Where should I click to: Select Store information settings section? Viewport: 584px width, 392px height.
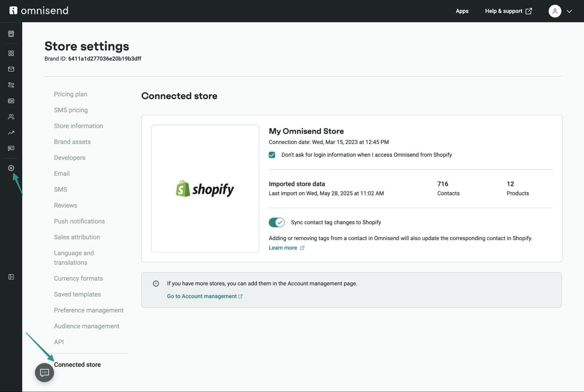(x=79, y=126)
